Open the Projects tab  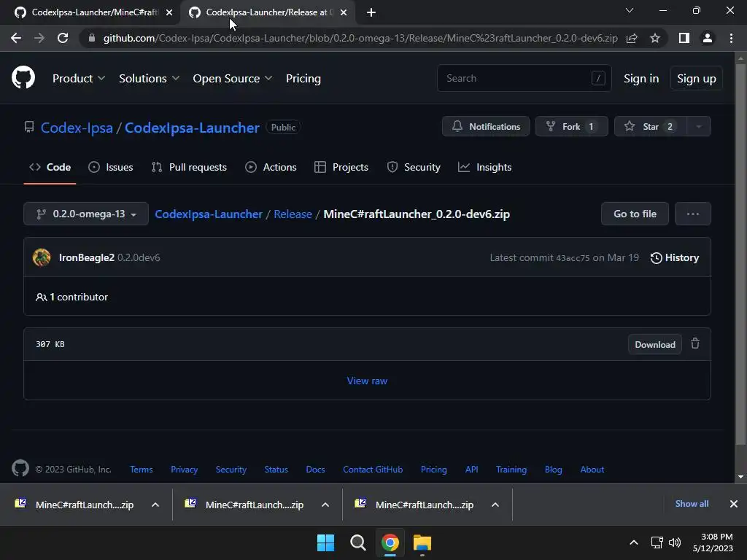click(x=341, y=167)
